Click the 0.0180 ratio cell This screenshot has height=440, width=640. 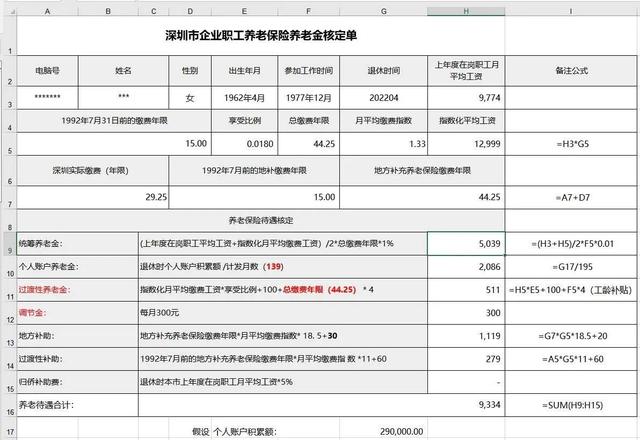(x=244, y=144)
